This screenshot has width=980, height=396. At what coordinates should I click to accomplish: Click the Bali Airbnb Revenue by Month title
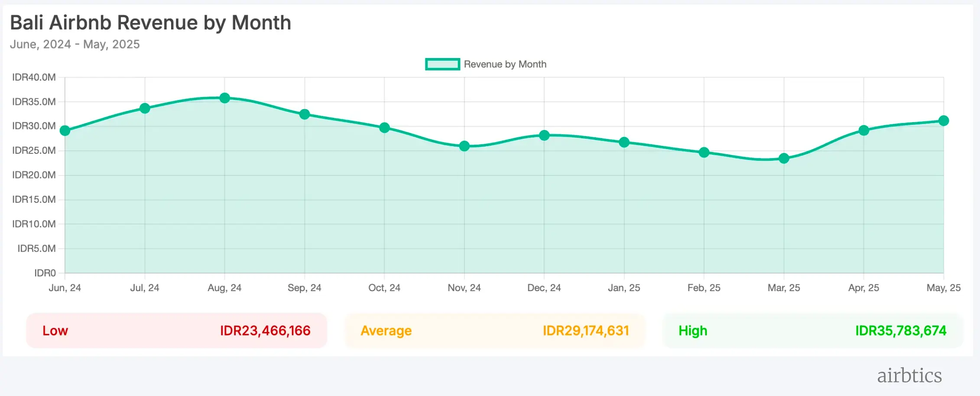[x=150, y=23]
